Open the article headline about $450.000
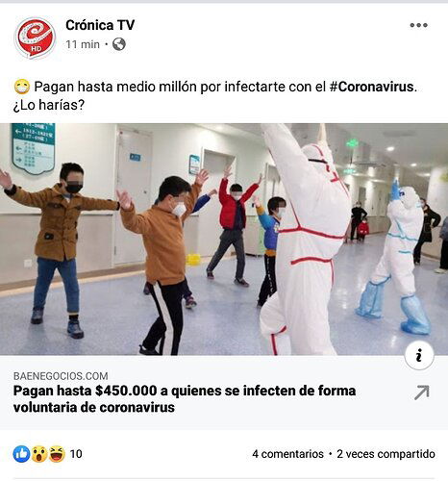 click(x=185, y=399)
